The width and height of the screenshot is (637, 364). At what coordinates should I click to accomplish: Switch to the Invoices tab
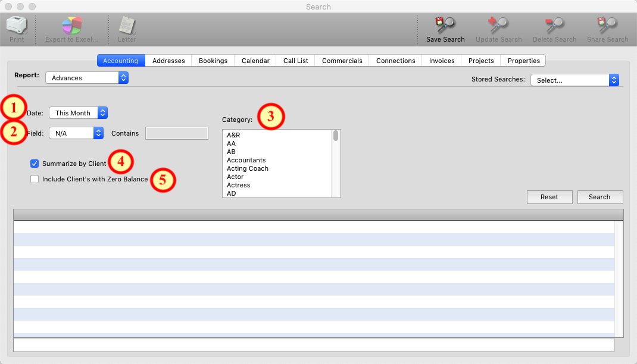click(x=442, y=61)
